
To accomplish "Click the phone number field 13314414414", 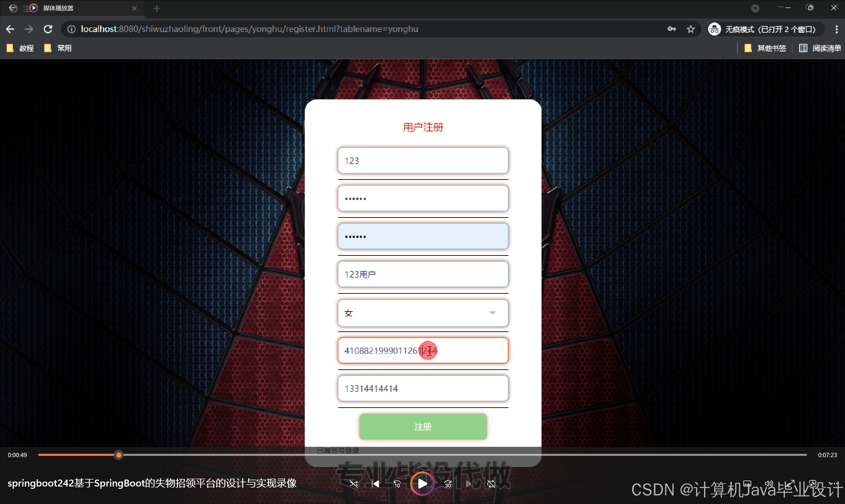I will (x=423, y=388).
